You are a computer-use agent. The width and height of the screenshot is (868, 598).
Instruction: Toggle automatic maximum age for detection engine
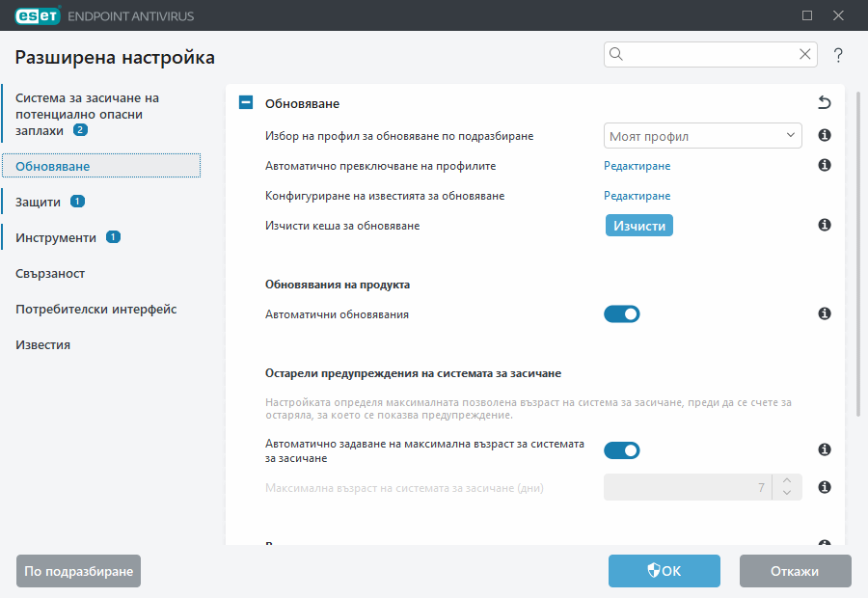point(622,449)
